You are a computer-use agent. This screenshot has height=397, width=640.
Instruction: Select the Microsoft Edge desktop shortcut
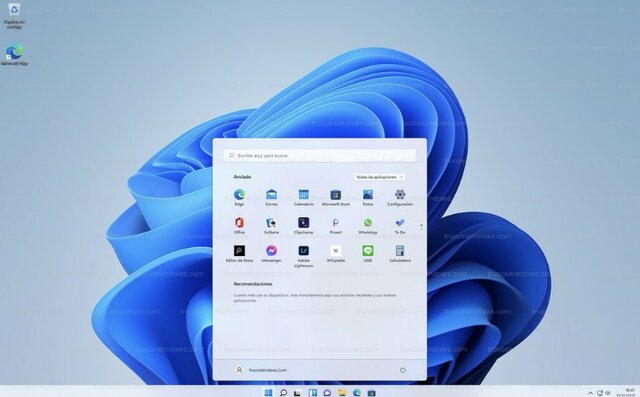click(14, 55)
